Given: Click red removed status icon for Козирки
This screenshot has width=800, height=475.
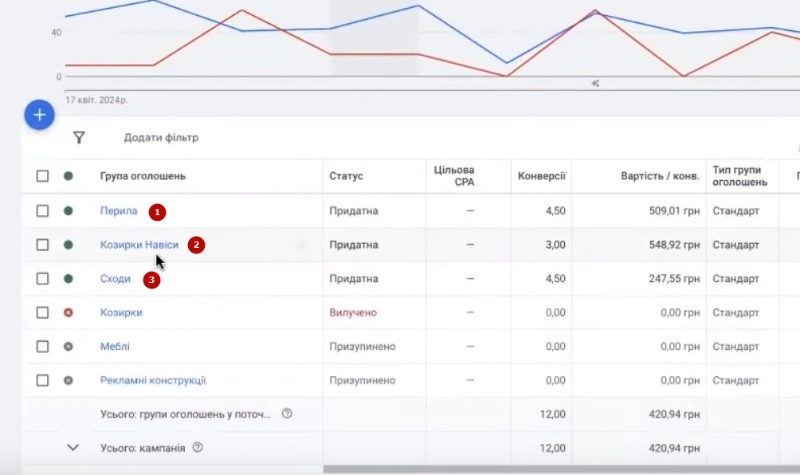Looking at the screenshot, I should (x=68, y=313).
